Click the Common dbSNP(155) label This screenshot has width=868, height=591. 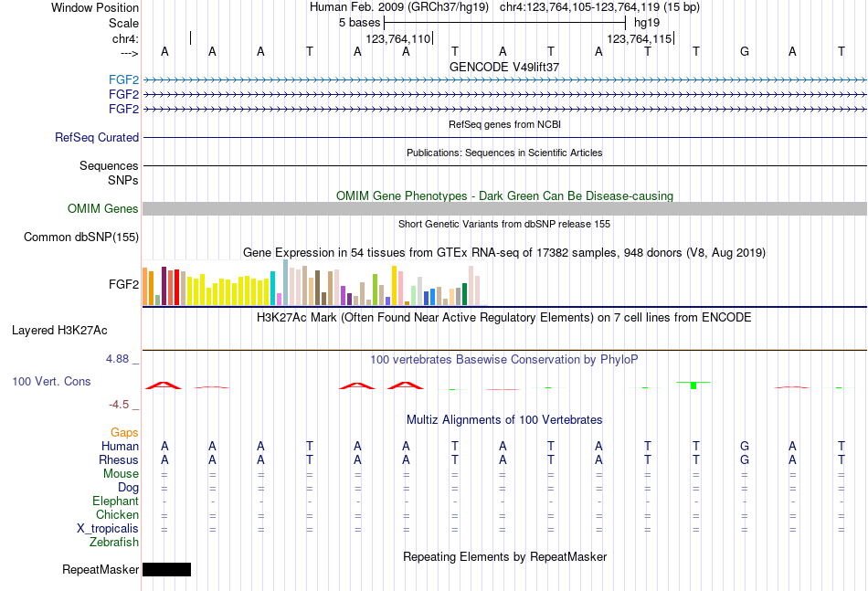[81, 237]
